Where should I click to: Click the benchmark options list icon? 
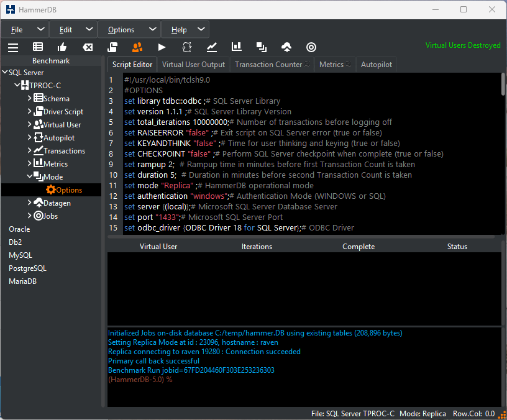point(38,47)
